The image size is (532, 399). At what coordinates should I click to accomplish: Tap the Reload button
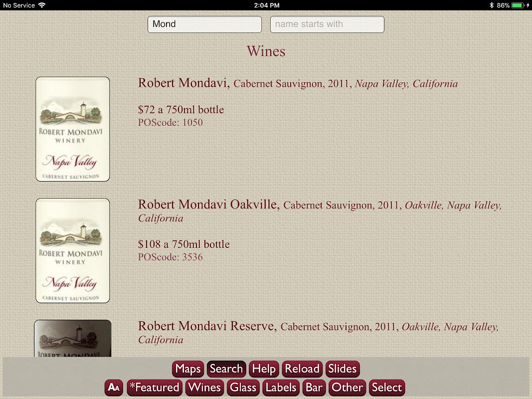pos(302,369)
